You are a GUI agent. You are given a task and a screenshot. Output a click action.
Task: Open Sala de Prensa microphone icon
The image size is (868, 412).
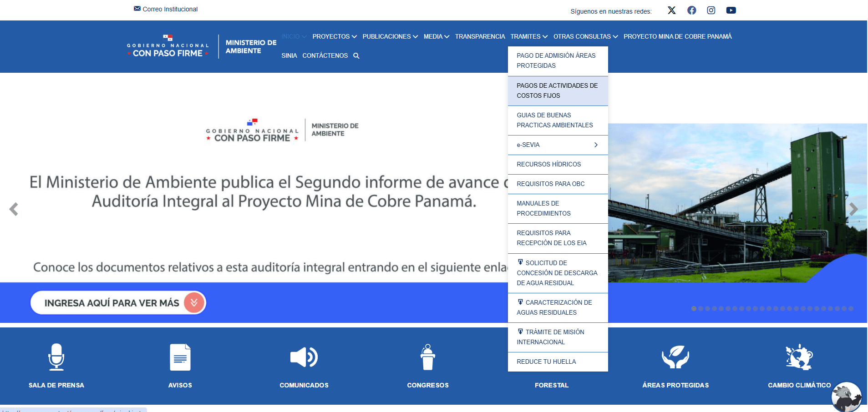[x=56, y=357]
